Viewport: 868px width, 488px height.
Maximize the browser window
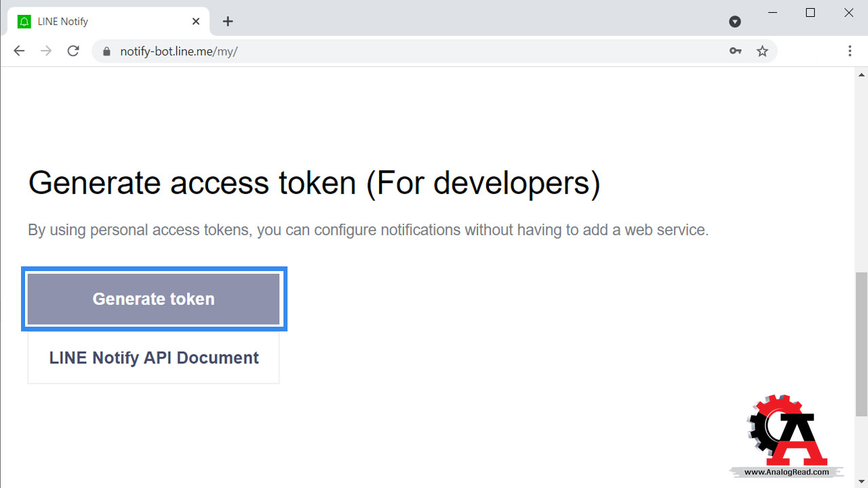810,13
